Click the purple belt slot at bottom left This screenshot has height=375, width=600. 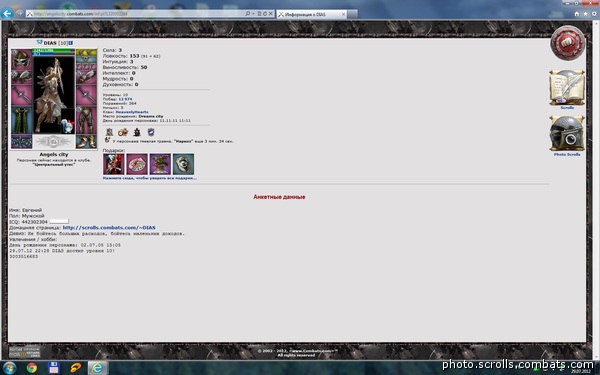(x=21, y=142)
